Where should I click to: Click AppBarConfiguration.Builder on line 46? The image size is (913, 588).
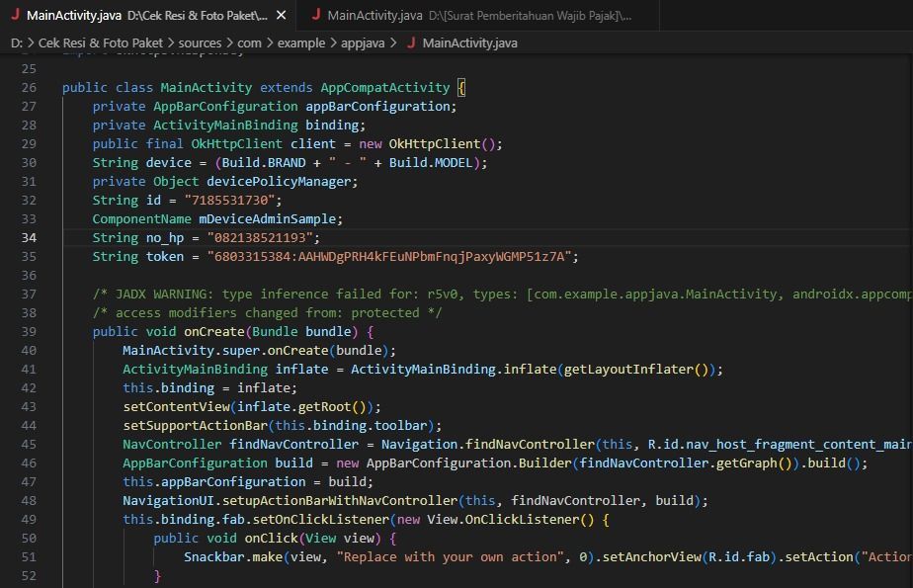[468, 462]
